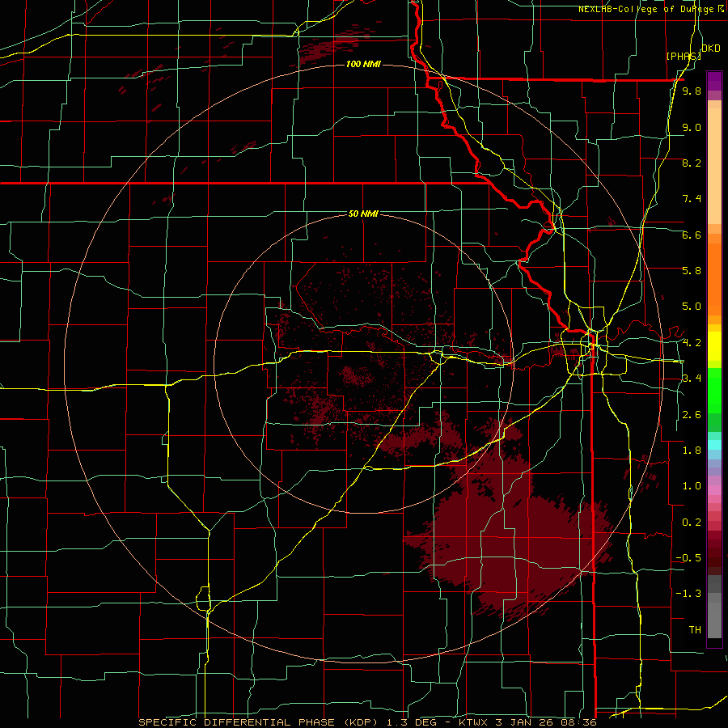Image resolution: width=728 pixels, height=728 pixels.
Task: Click the 100 NMI range ring label
Action: tap(363, 64)
